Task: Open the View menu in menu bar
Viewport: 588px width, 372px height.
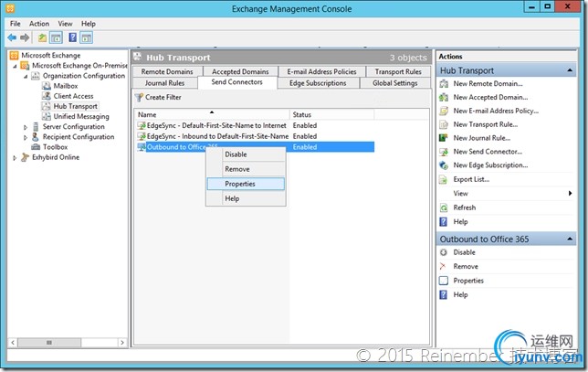Action: [x=65, y=24]
